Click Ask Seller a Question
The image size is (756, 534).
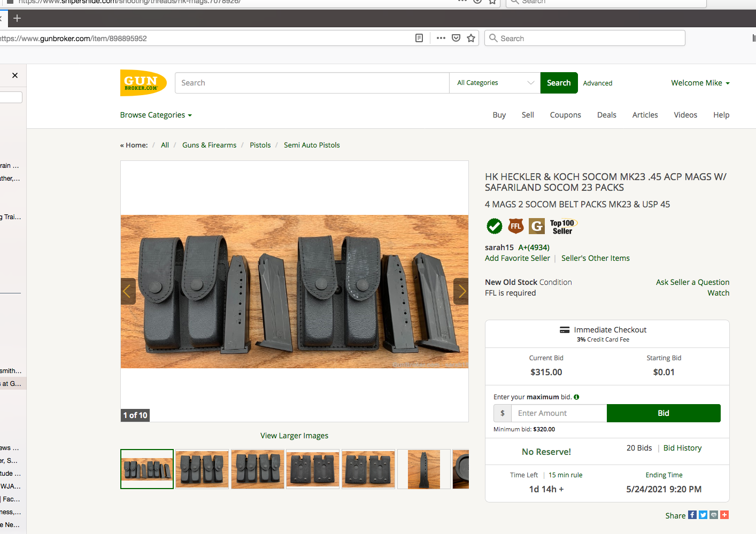(693, 282)
